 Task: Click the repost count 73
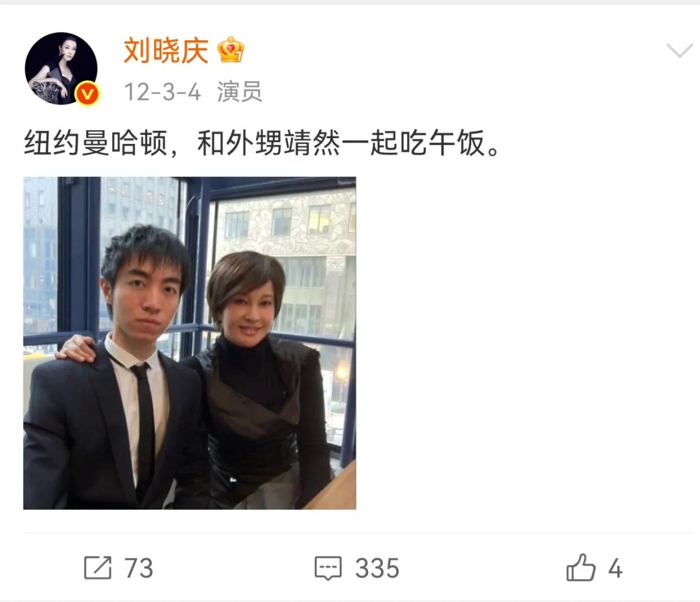[x=139, y=568]
